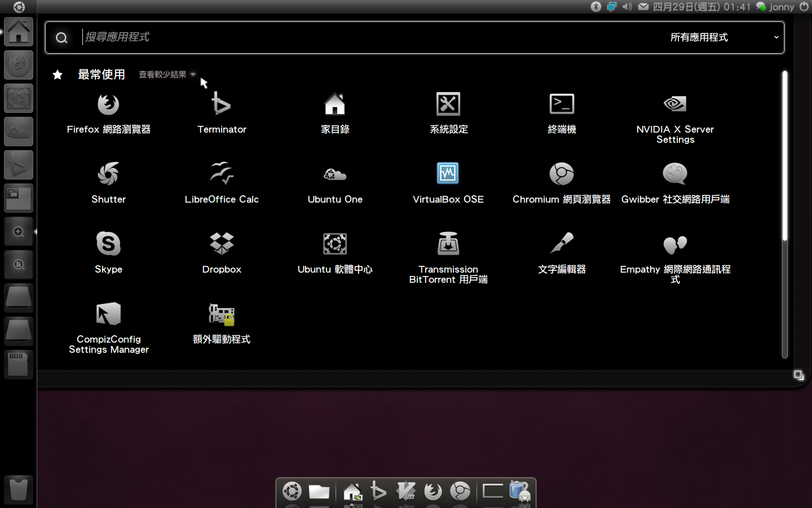Click the empty rectangle icon in the bottom dock
Image resolution: width=812 pixels, height=508 pixels.
pos(492,491)
